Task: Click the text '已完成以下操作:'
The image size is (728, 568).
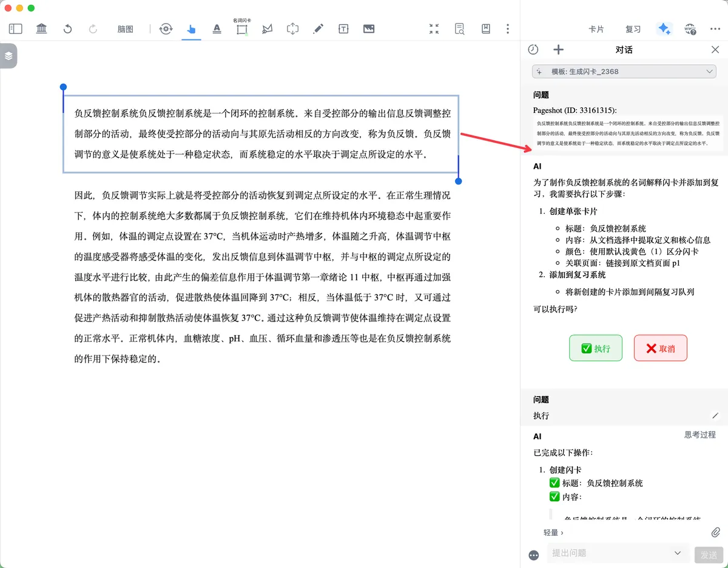Action: 562,452
